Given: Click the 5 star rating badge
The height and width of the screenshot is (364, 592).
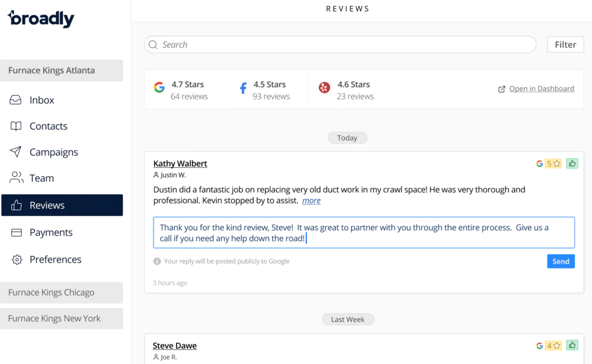Looking at the screenshot, I should point(553,163).
